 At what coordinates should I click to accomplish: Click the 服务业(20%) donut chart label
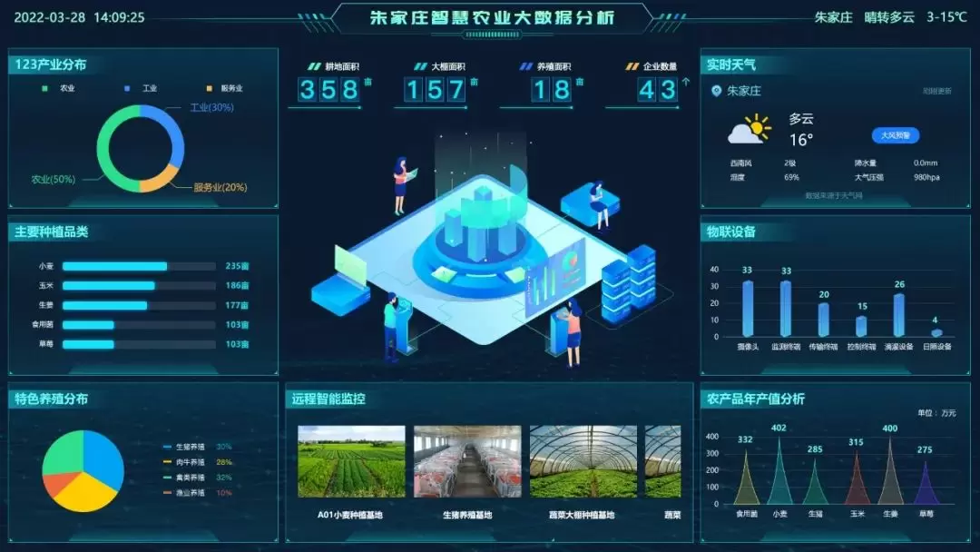(220, 187)
